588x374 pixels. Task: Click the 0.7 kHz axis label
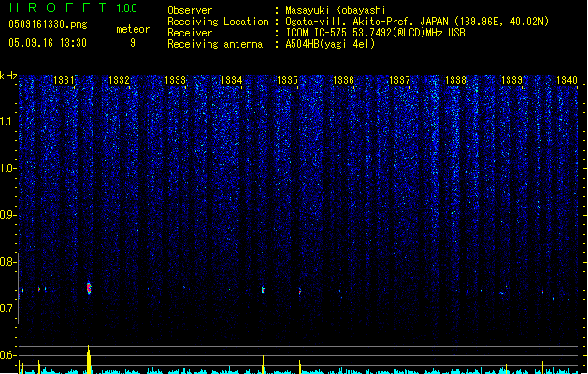pyautogui.click(x=8, y=309)
